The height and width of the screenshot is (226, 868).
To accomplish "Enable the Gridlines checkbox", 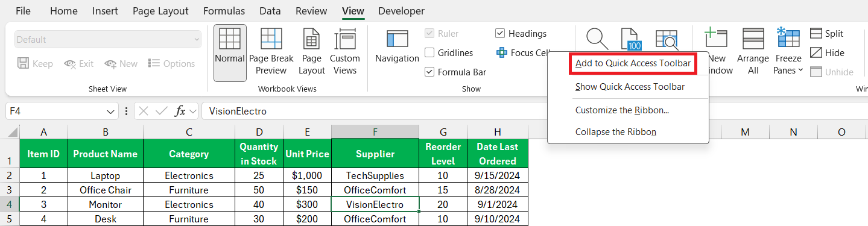I will [x=429, y=53].
